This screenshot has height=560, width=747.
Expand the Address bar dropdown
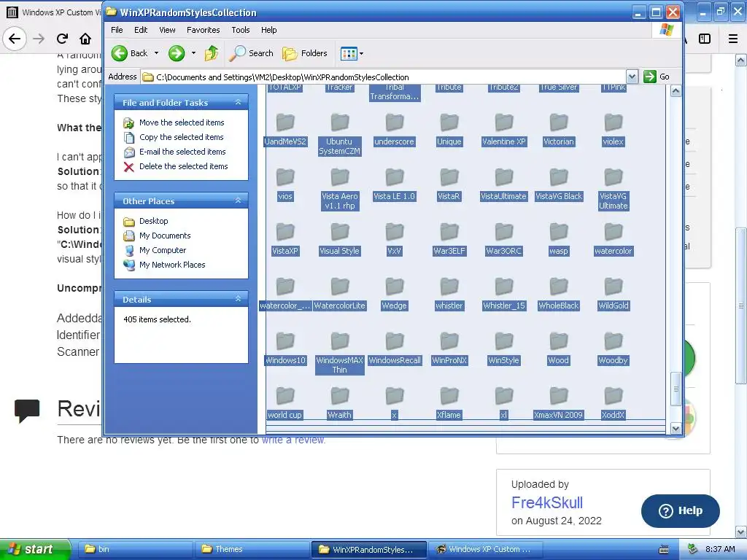632,77
